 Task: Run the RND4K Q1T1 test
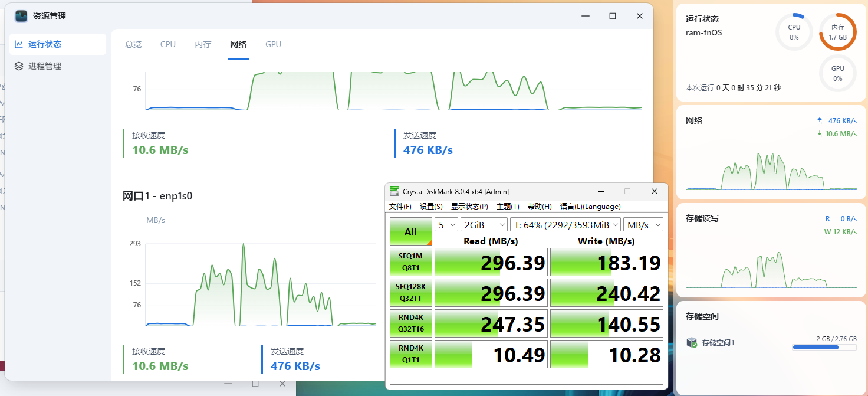[411, 354]
